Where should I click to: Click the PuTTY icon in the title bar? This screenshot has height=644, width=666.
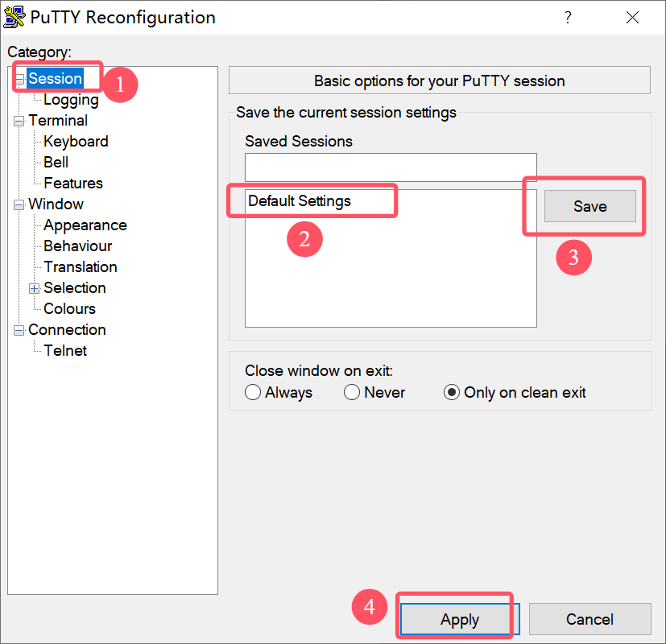click(14, 16)
